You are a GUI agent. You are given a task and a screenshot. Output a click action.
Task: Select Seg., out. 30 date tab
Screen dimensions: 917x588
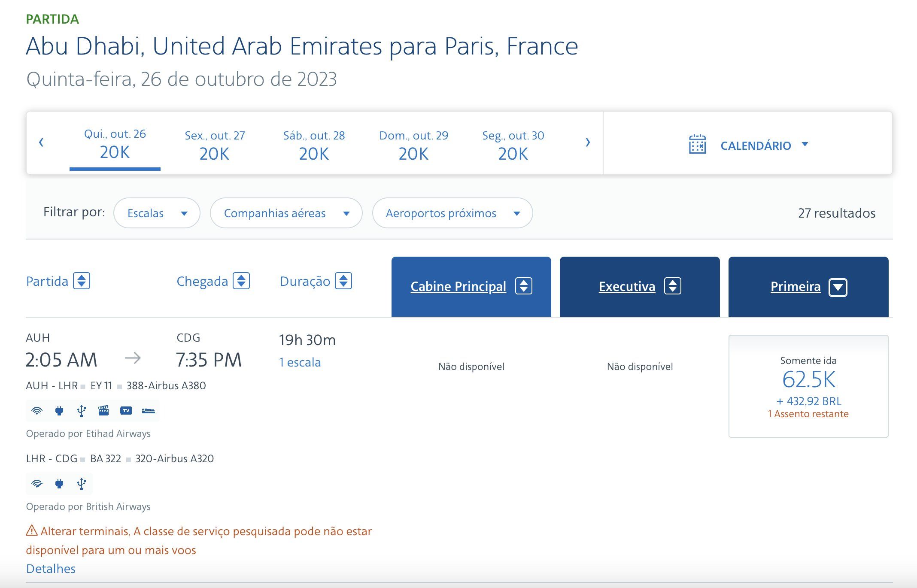[513, 146]
